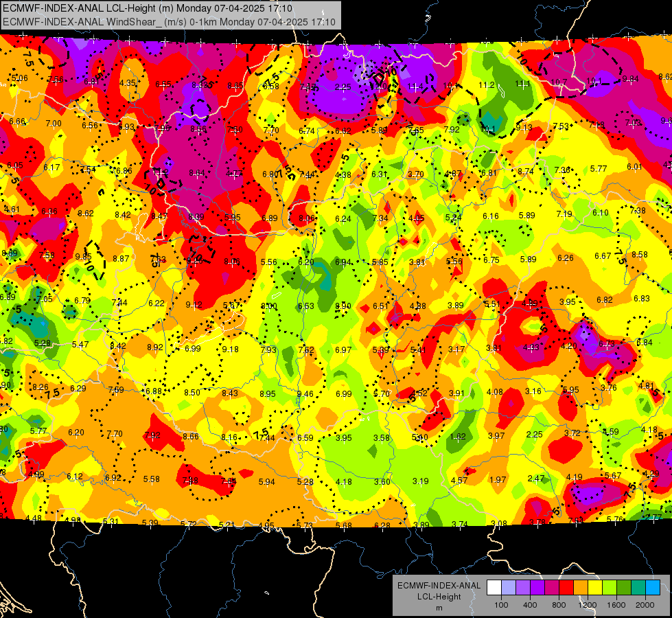Click the wind shear value '10.7'

559,82
